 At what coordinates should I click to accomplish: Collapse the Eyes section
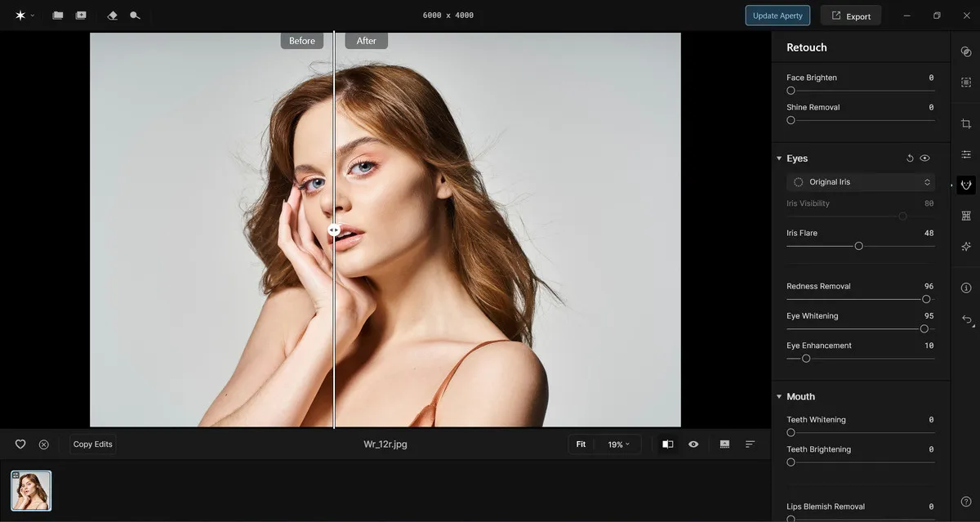[x=778, y=158]
